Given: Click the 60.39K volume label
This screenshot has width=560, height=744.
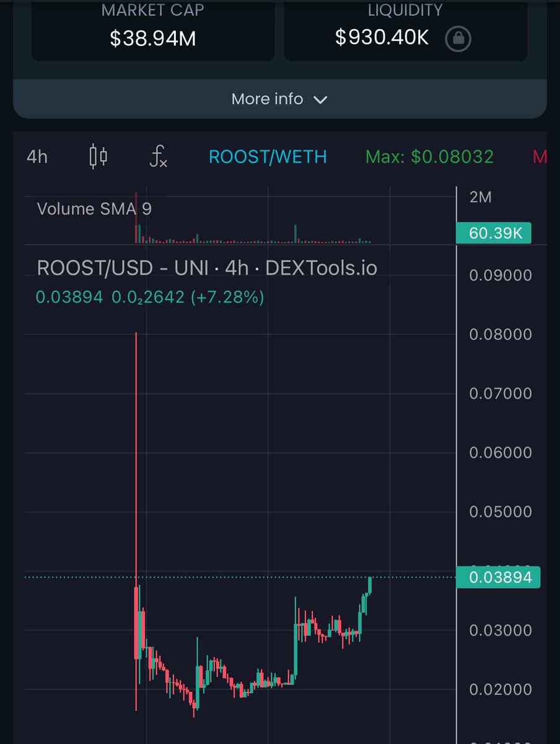Looking at the screenshot, I should [493, 234].
